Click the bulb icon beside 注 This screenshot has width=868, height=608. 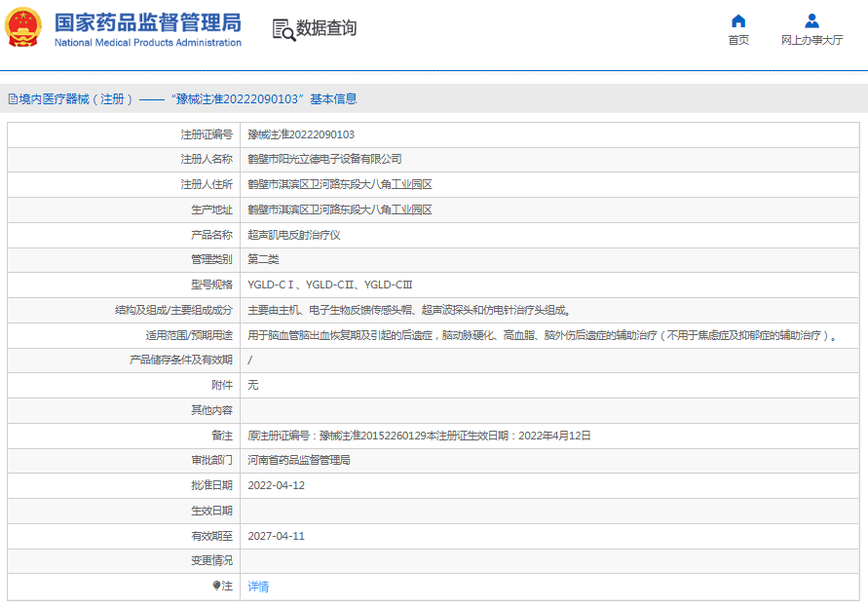coord(216,586)
